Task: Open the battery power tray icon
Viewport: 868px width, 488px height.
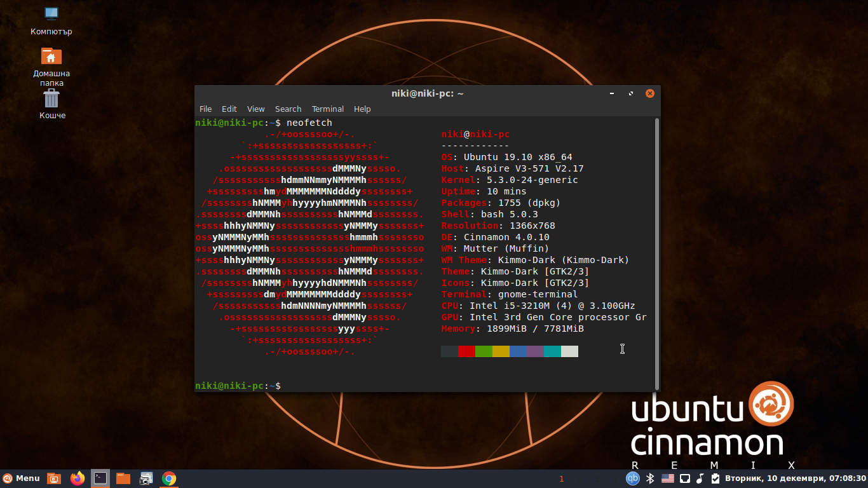Action: pyautogui.click(x=715, y=478)
